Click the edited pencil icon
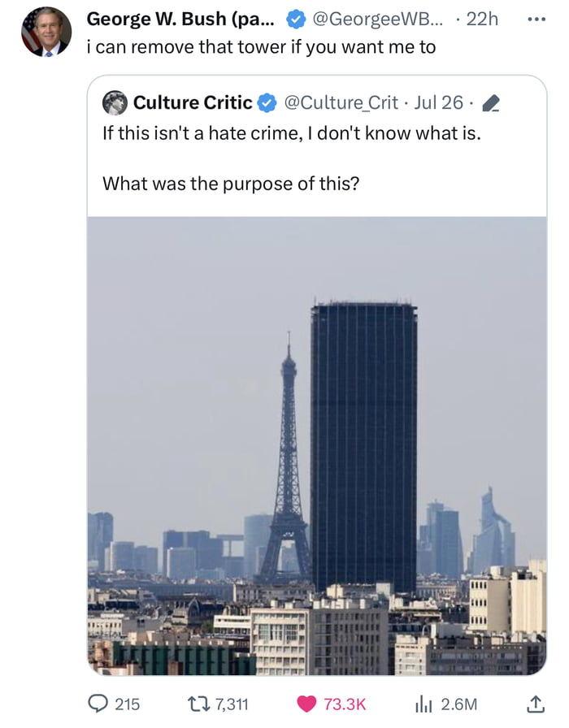 [x=490, y=103]
